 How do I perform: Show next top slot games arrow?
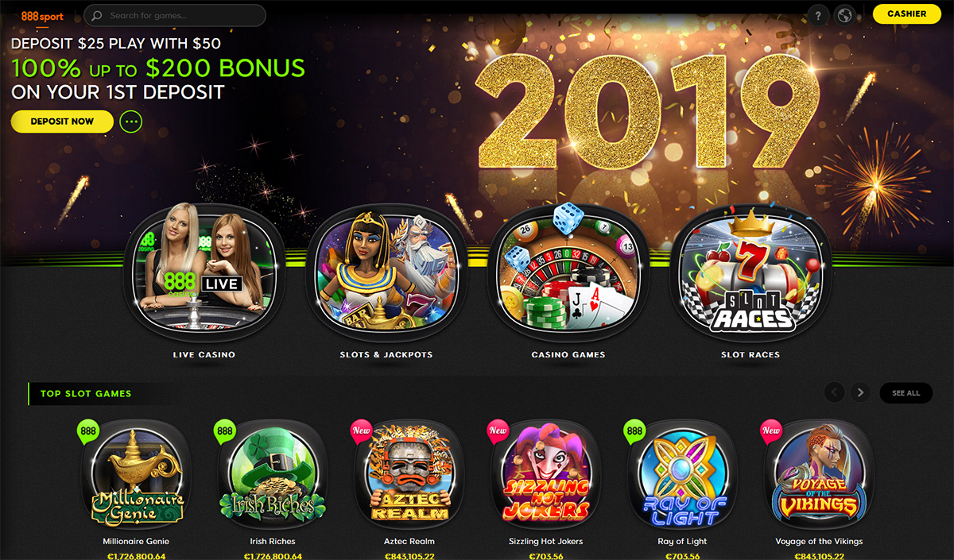(859, 392)
